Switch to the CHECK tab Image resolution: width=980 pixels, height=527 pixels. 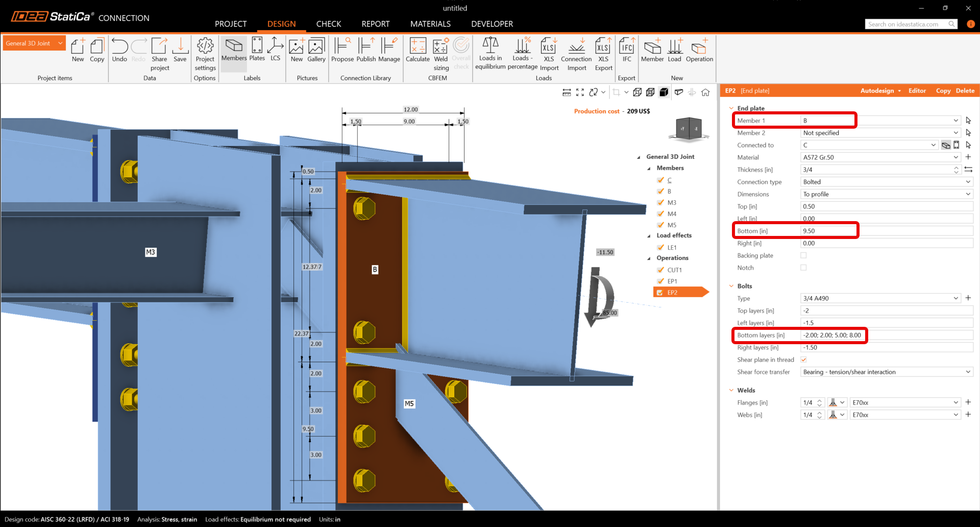click(x=328, y=24)
